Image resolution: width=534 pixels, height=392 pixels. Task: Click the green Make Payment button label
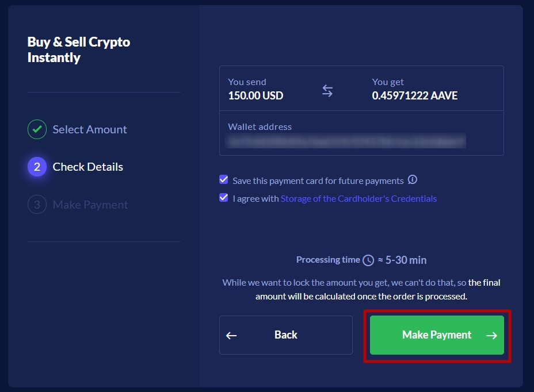coord(437,335)
